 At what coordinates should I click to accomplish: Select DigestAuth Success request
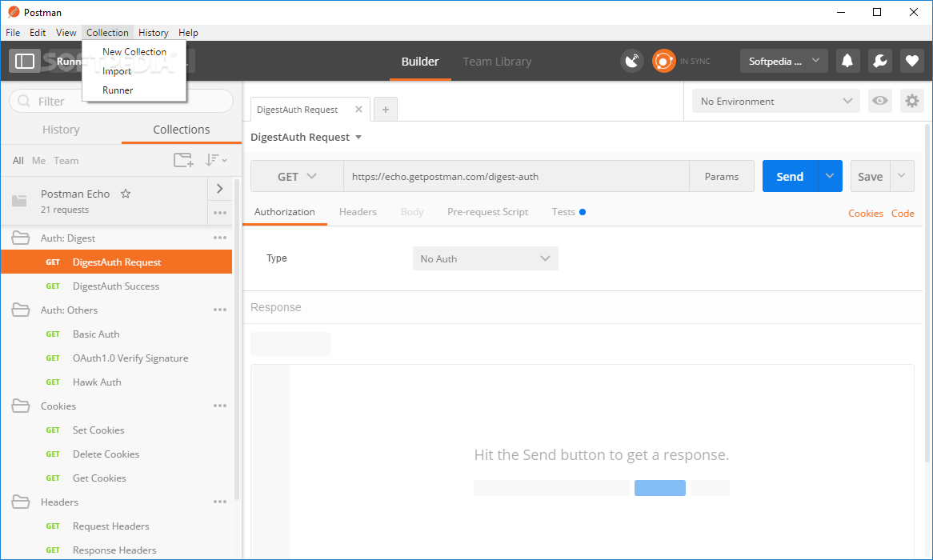click(117, 286)
